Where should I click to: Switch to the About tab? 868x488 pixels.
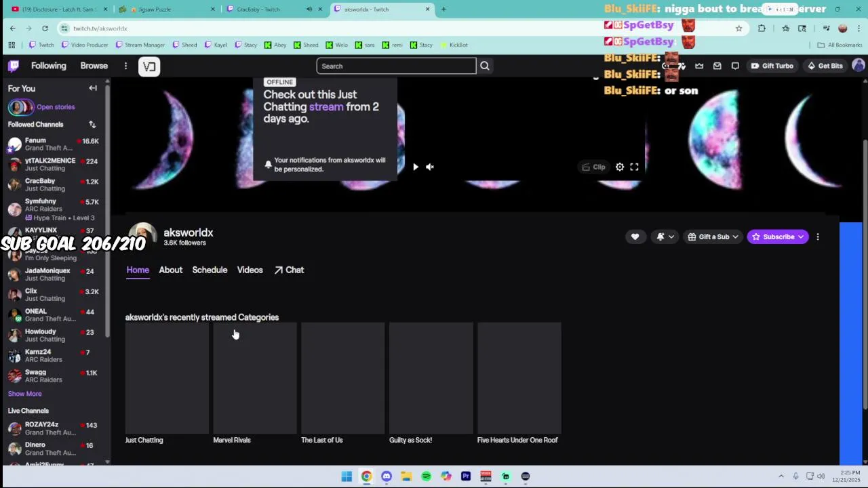pyautogui.click(x=170, y=270)
